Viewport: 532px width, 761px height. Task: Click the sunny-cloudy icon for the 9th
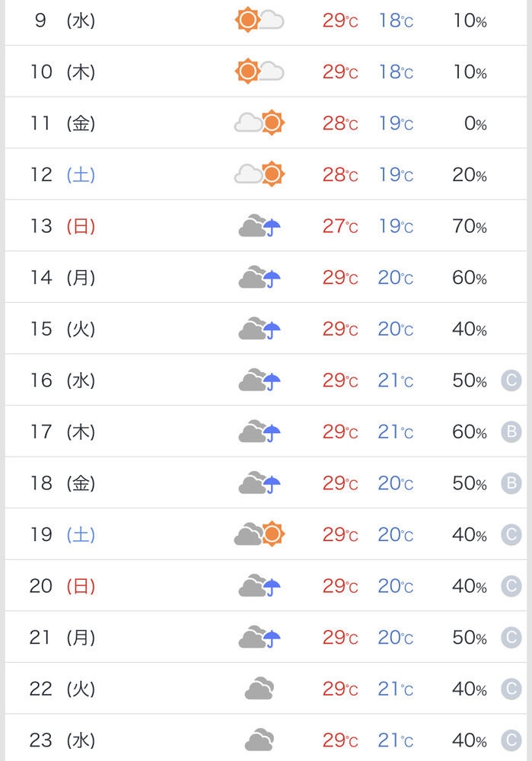click(260, 20)
